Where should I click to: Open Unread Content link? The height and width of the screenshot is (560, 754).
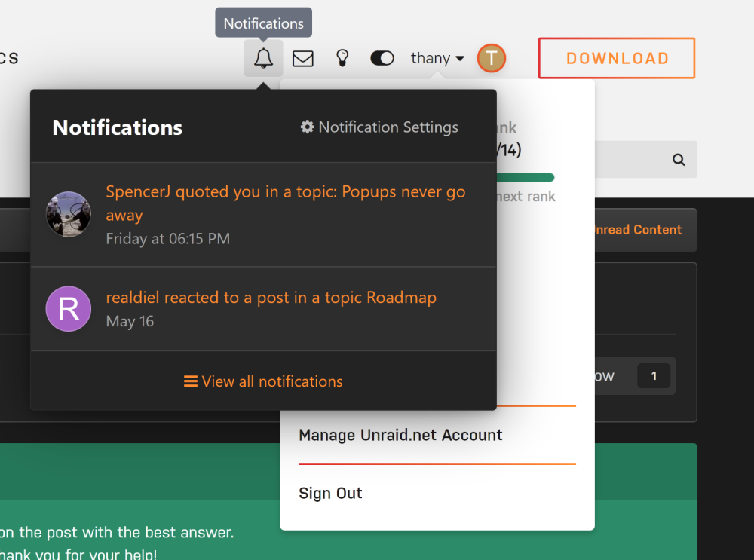point(637,230)
